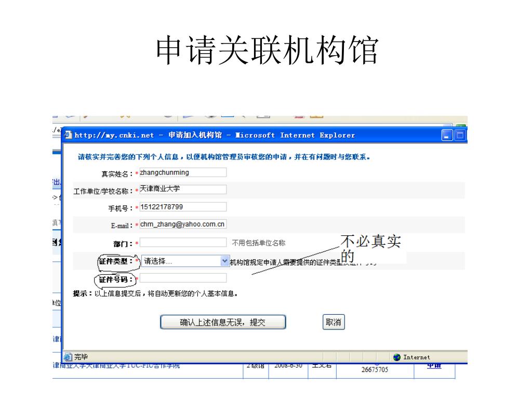Click the IE page icon in the status bar

68,357
